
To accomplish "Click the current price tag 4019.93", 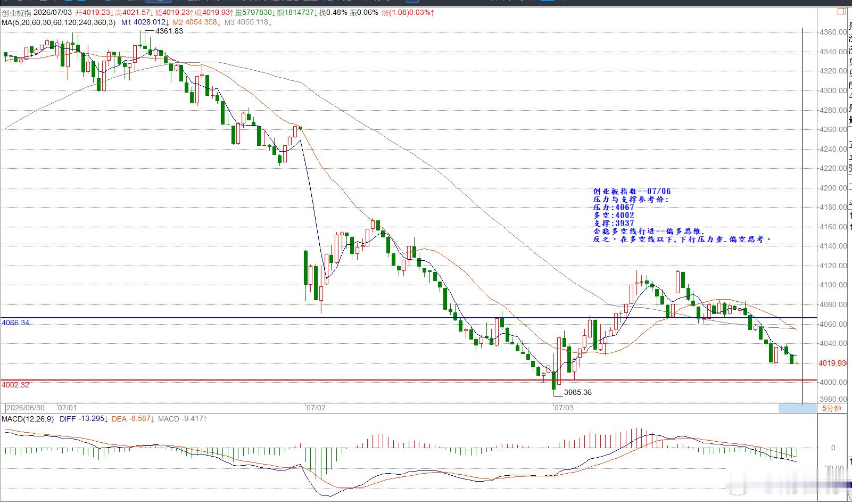I will coord(832,363).
